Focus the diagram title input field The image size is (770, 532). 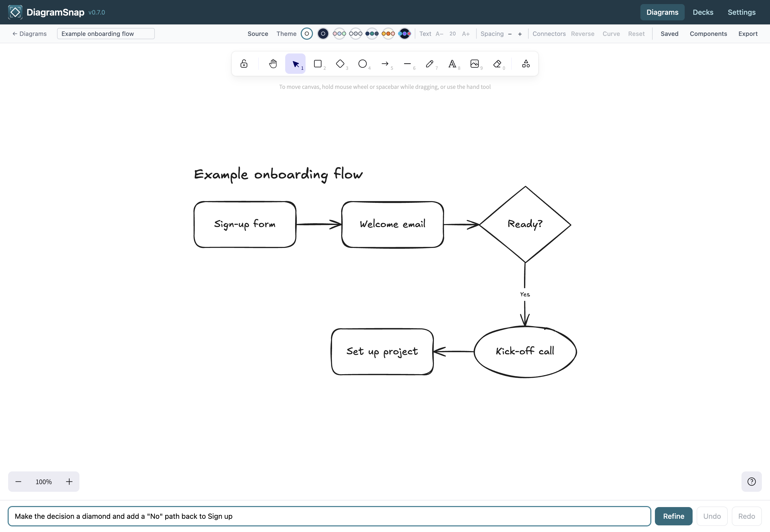[106, 34]
